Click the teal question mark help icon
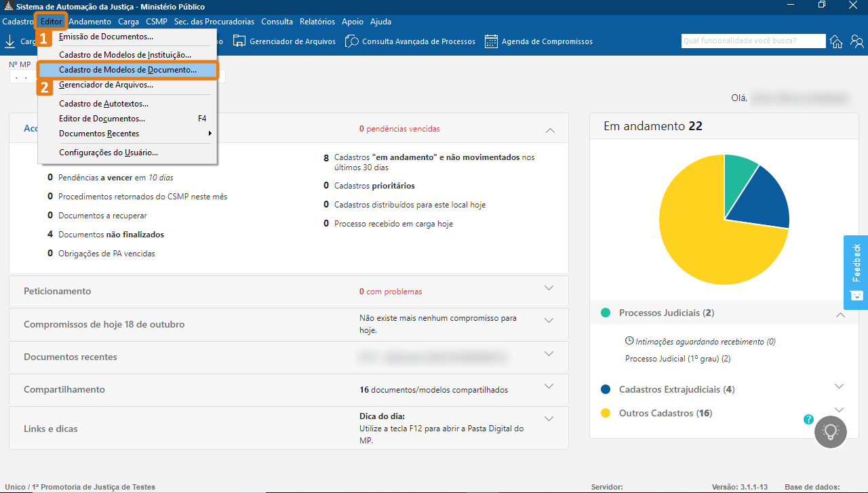Screen dimensions: 868x493 (x=808, y=420)
